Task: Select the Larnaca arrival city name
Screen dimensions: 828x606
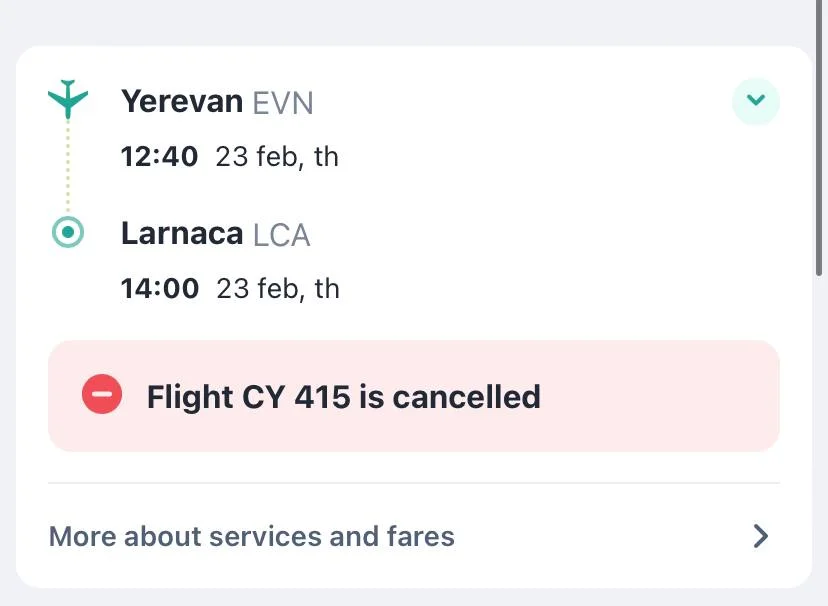Action: point(182,234)
